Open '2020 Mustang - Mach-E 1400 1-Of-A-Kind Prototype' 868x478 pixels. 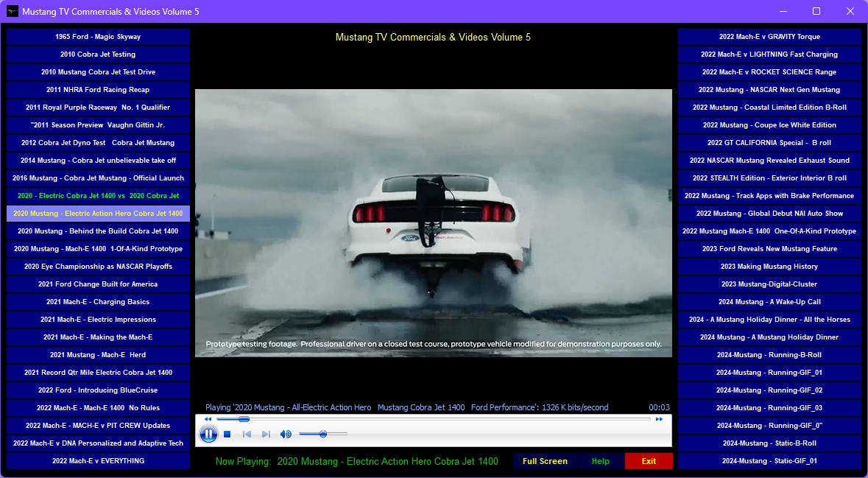click(x=98, y=249)
